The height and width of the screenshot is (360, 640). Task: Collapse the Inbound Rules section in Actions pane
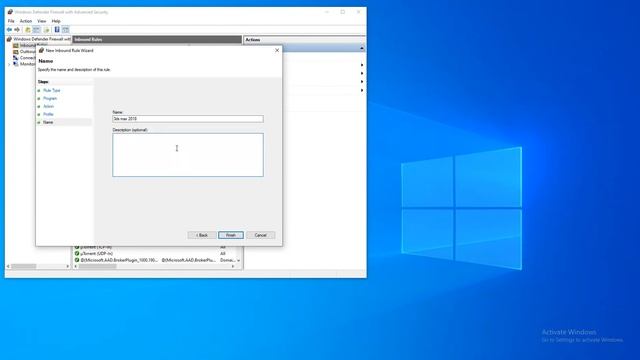coord(362,48)
